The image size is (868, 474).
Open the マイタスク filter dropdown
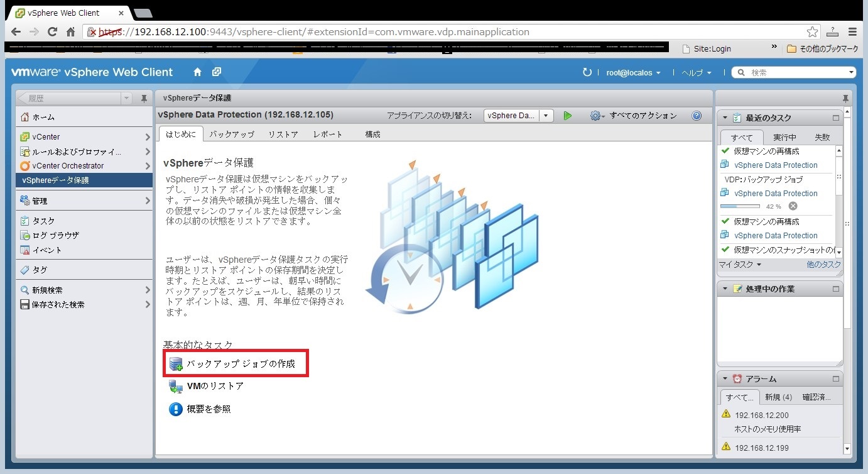(740, 265)
